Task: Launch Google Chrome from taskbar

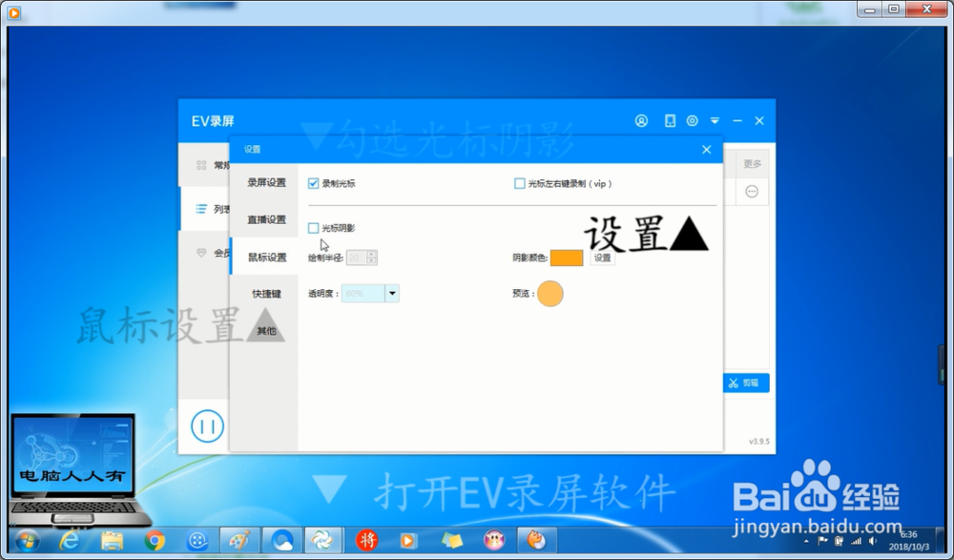Action: (155, 541)
